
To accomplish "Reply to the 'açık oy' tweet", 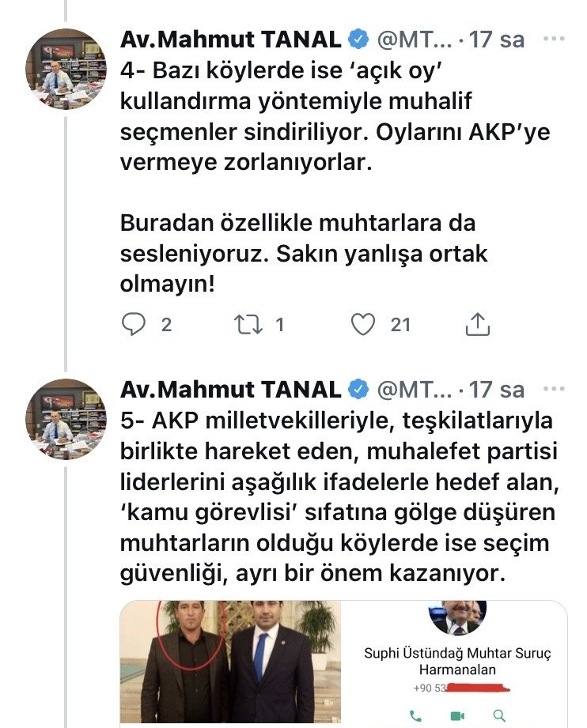I will [x=135, y=325].
